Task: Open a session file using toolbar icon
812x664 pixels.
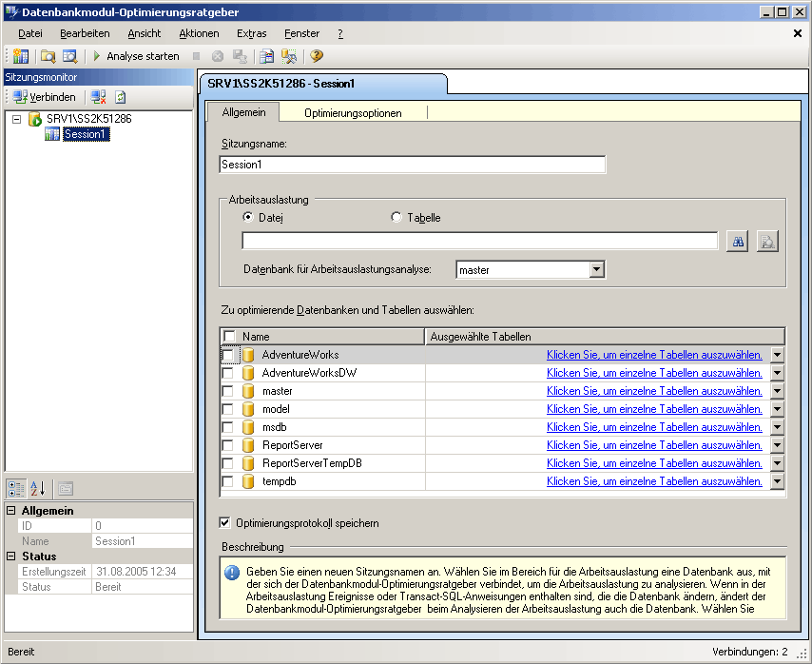Action: [x=48, y=55]
